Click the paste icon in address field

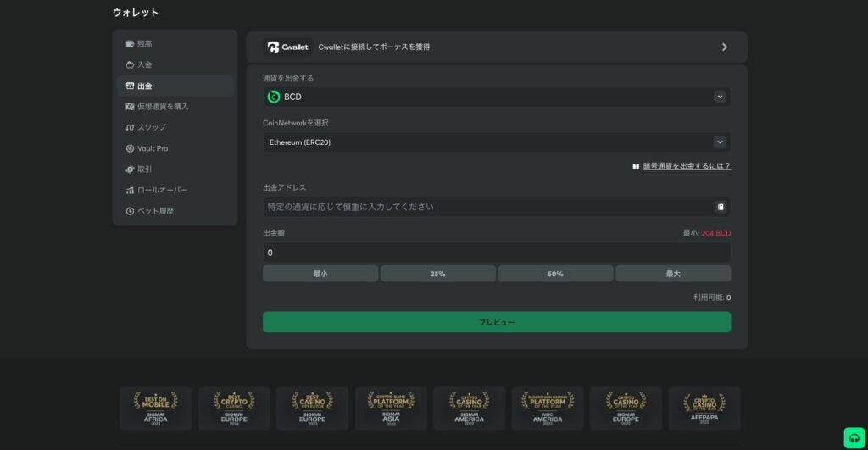[721, 207]
